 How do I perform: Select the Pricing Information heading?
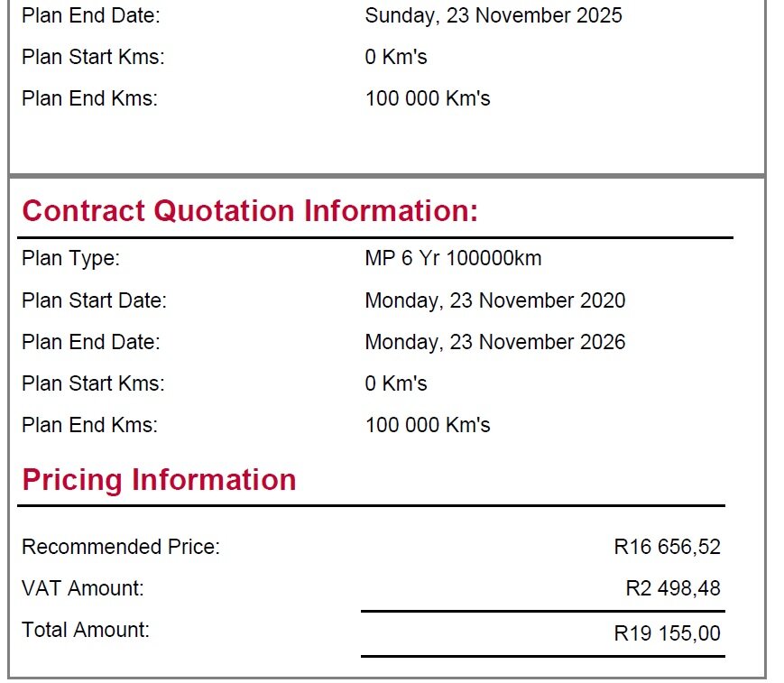tap(159, 480)
